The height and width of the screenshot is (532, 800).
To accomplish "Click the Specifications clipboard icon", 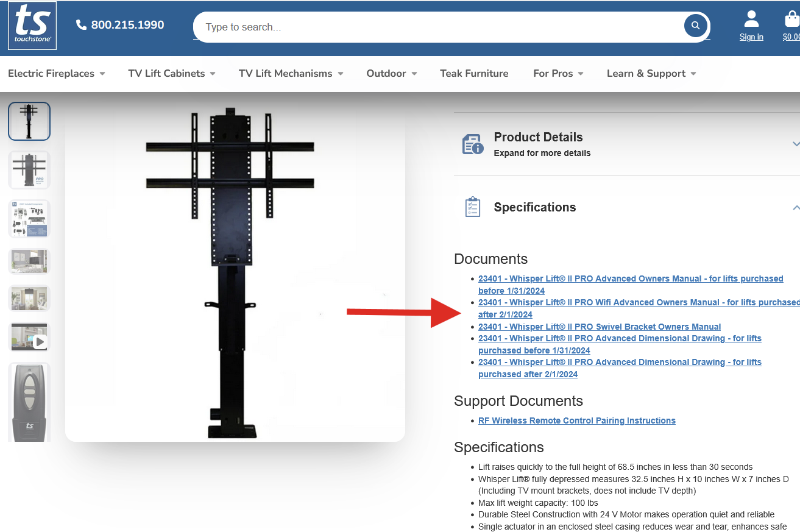I will point(472,207).
